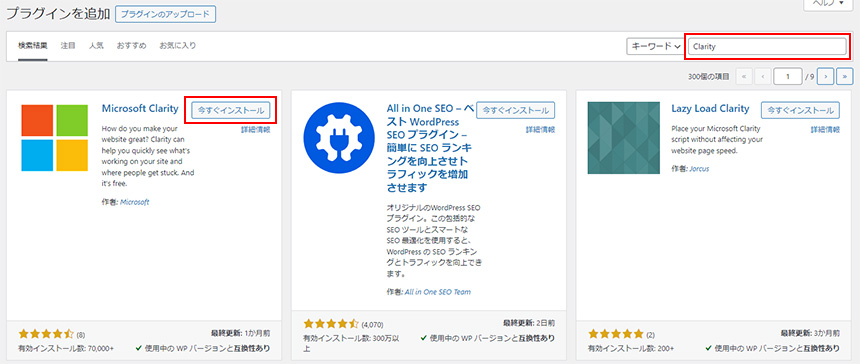Open the author link All in One SEO Team
Image resolution: width=860 pixels, height=364 pixels.
(x=438, y=292)
